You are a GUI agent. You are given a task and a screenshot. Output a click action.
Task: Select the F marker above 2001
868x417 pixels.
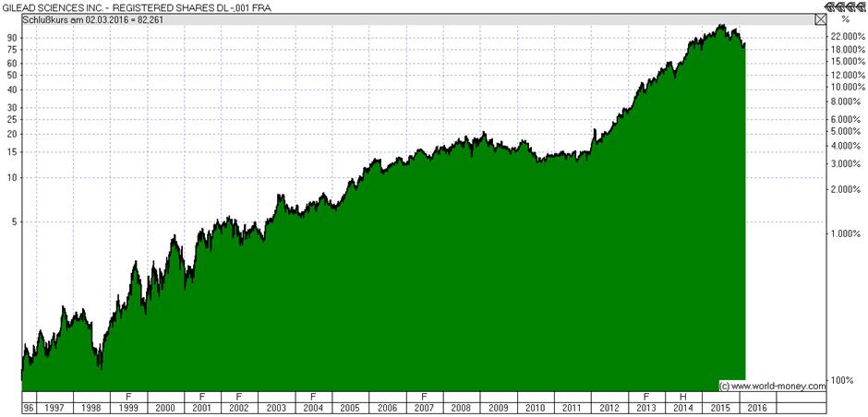[x=202, y=397]
